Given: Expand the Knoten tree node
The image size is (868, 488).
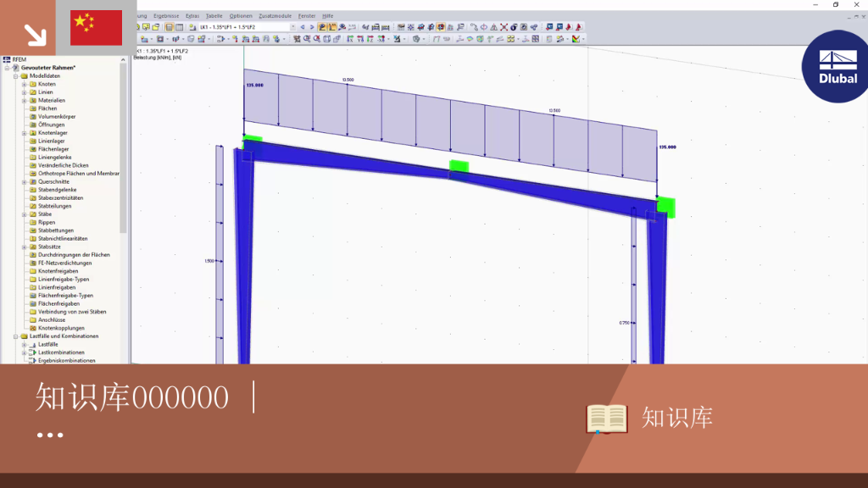Looking at the screenshot, I should 25,84.
